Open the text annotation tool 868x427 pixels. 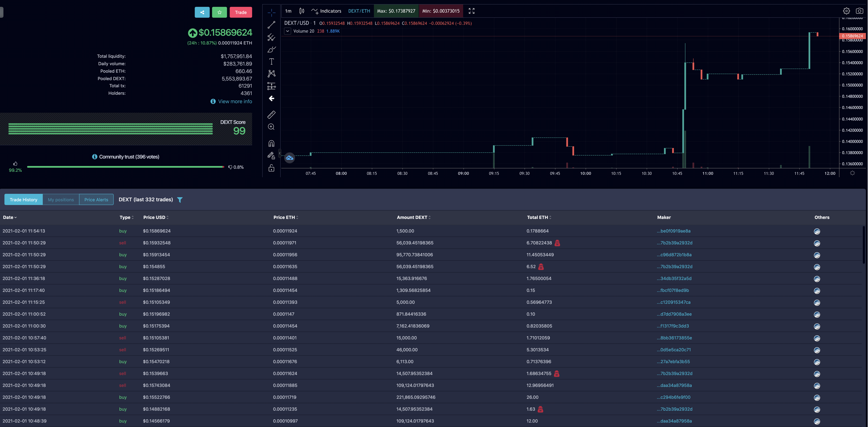pyautogui.click(x=271, y=61)
